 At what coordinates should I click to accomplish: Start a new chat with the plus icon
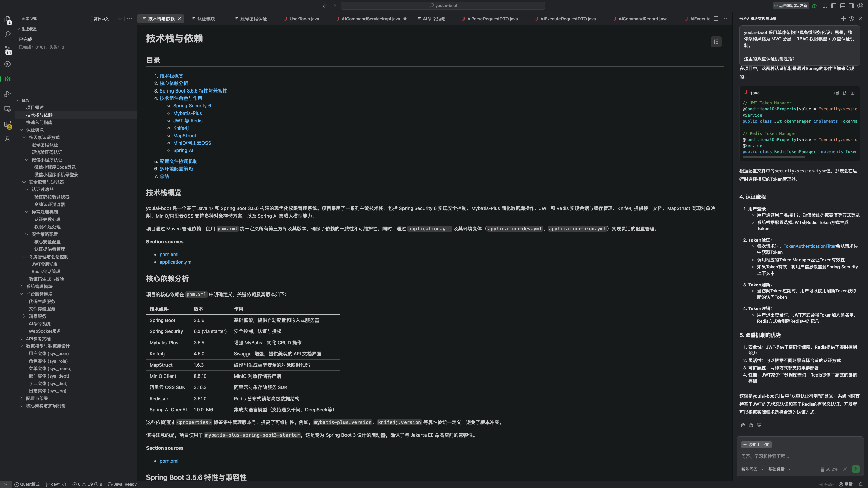coord(843,19)
